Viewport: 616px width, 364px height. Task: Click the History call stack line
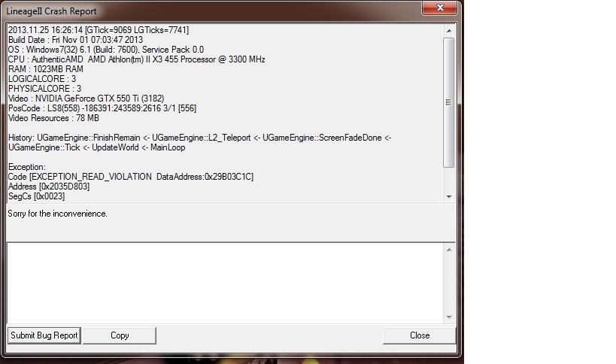[200, 143]
